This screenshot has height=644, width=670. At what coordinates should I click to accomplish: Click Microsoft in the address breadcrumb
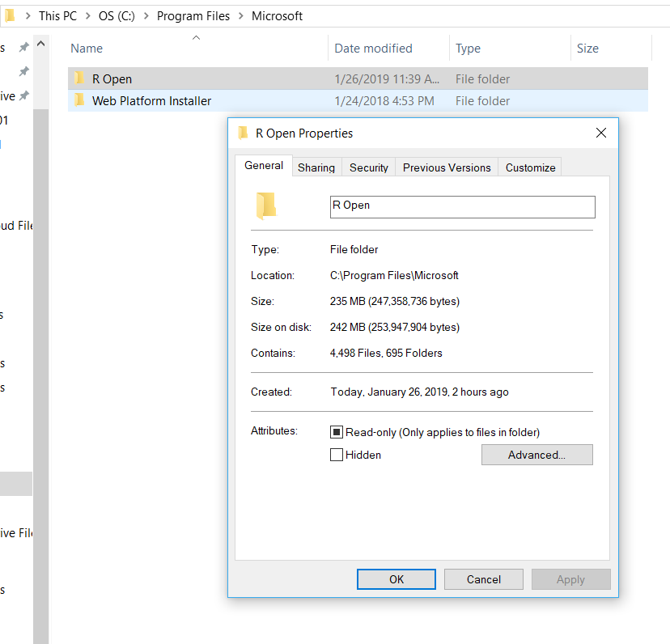coord(277,16)
